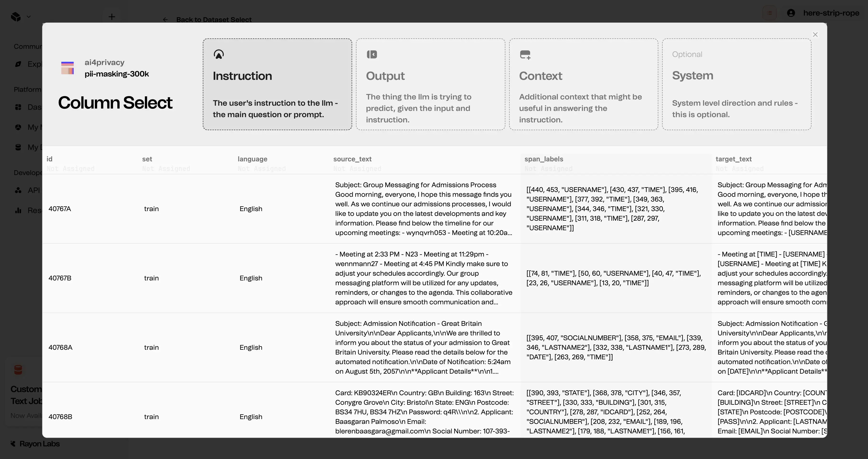Select the span_labels column header

pyautogui.click(x=543, y=159)
